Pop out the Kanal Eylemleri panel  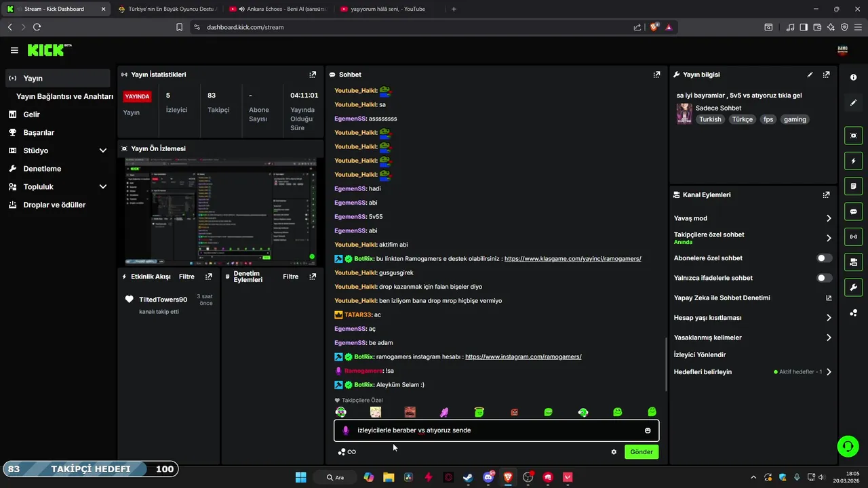coord(826,195)
